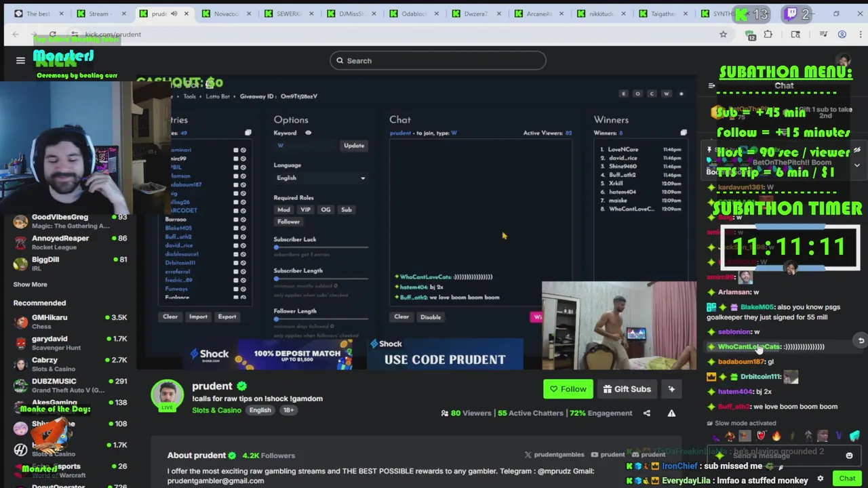The width and height of the screenshot is (868, 488).
Task: Open GMHikaru recommended channel
Action: tap(71, 321)
